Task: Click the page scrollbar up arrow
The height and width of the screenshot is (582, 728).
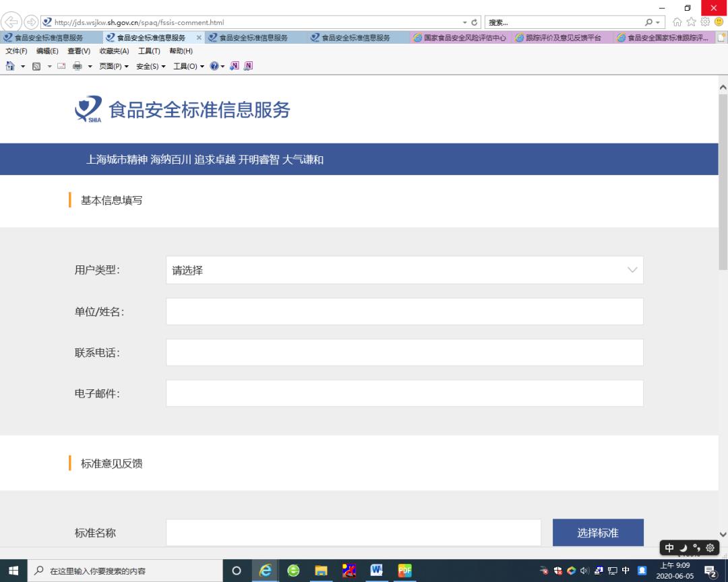Action: (x=723, y=88)
